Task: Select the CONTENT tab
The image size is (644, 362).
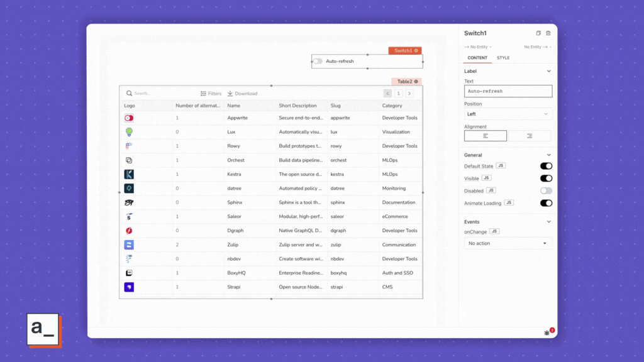Action: [477, 58]
